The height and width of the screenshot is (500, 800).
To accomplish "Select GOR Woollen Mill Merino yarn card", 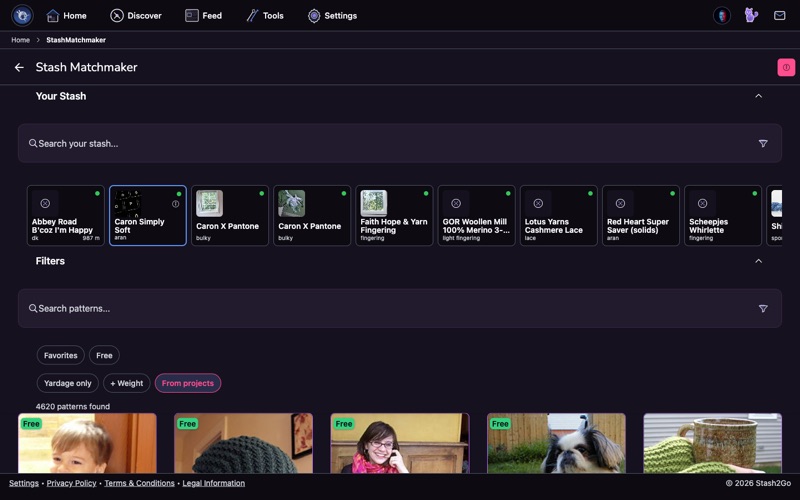I will click(477, 215).
